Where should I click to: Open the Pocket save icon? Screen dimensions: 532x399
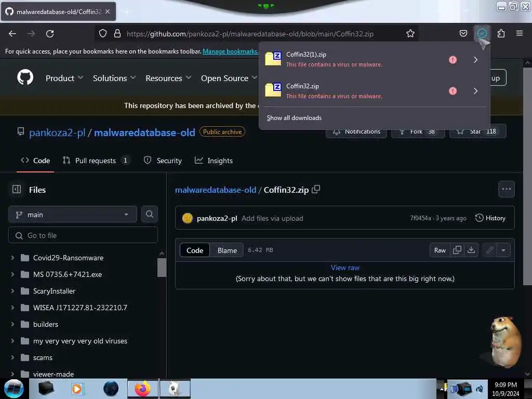click(463, 34)
